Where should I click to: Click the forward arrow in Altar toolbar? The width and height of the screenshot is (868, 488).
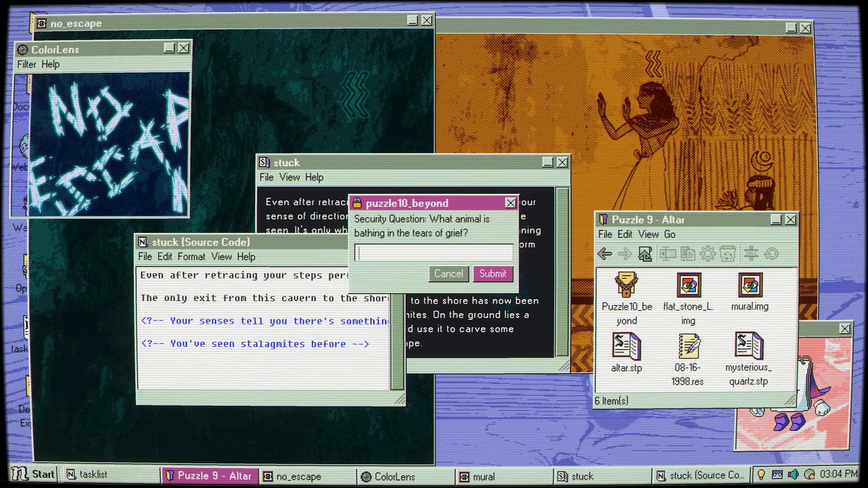pos(624,254)
